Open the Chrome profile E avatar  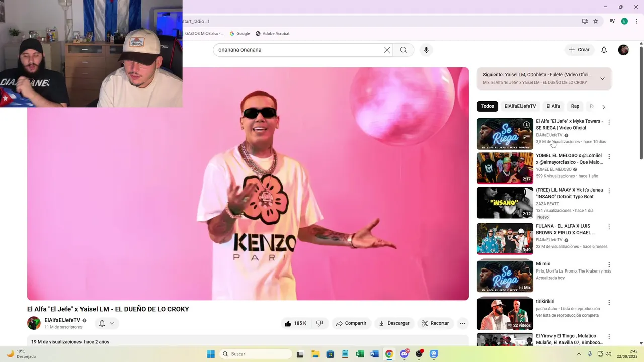624,21
